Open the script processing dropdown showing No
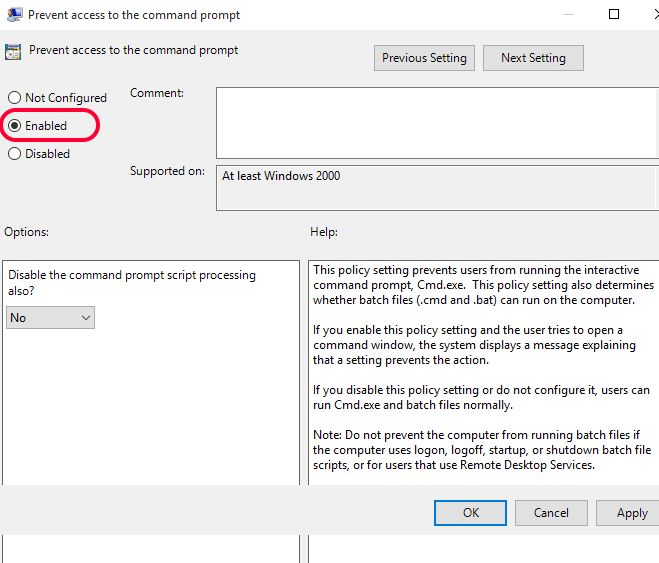Viewport: 659px width, 563px height. click(50, 317)
